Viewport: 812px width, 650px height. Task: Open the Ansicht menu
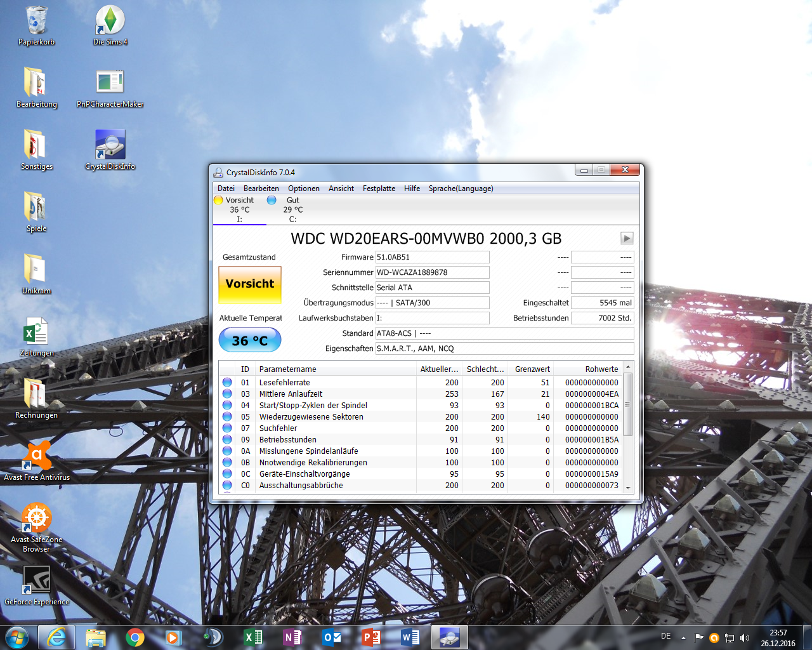(x=341, y=189)
